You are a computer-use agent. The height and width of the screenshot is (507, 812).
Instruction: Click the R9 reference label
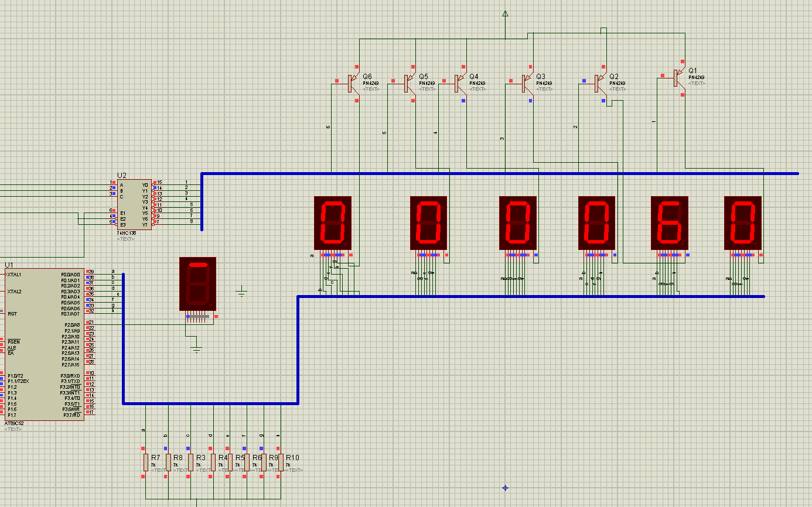click(273, 457)
